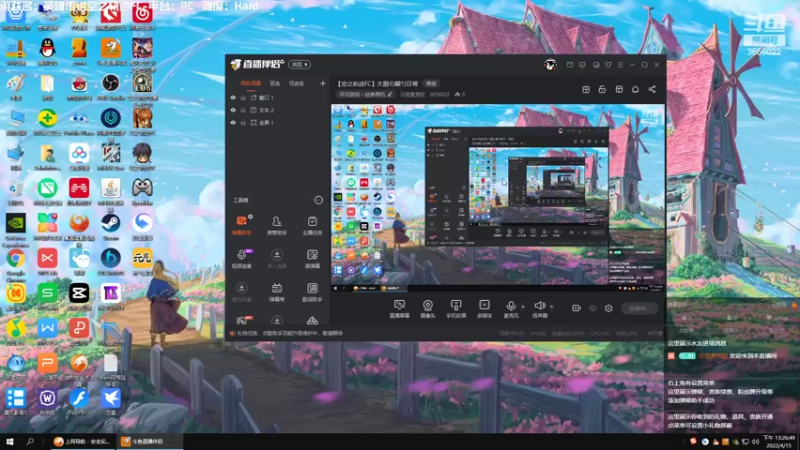Add a screen capture source
This screenshot has height=450, width=800.
click(399, 309)
